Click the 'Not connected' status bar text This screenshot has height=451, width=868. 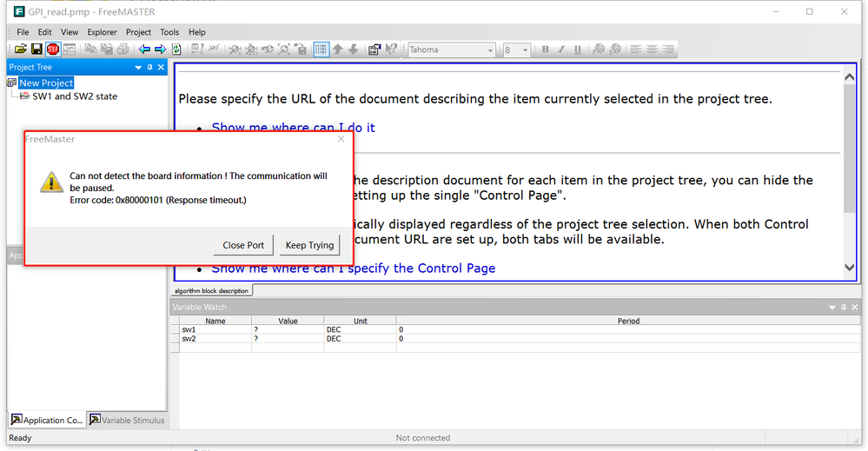(423, 438)
